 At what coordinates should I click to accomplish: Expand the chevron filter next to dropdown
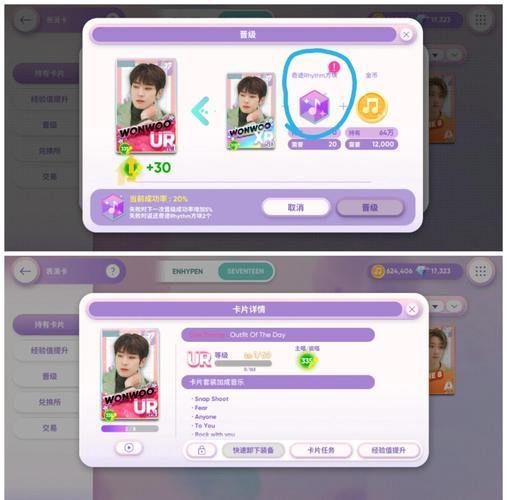coord(454,306)
